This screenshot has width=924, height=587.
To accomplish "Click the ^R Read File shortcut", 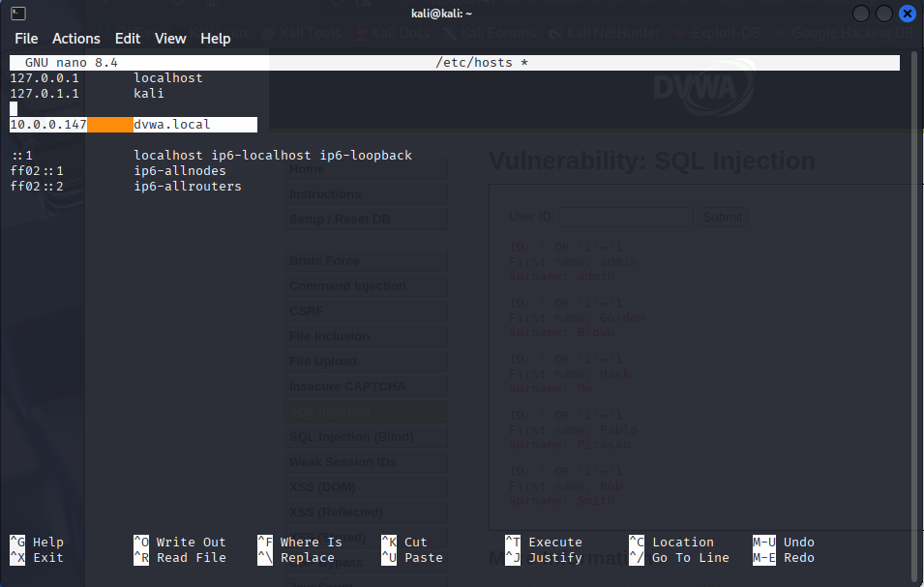I will click(x=180, y=558).
